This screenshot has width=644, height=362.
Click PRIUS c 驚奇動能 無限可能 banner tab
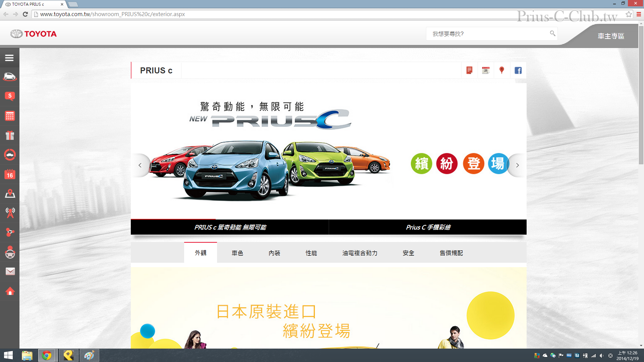pyautogui.click(x=230, y=227)
